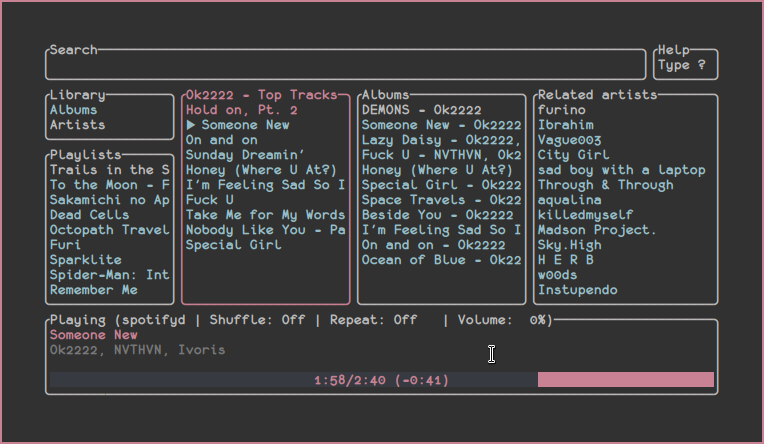Click the 'Related artists' panel title
The width and height of the screenshot is (764, 444).
click(597, 95)
